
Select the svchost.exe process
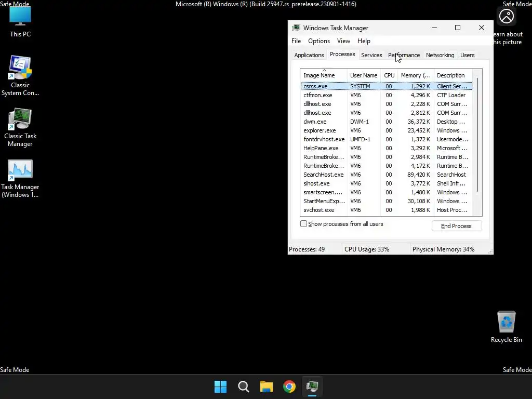(387, 210)
